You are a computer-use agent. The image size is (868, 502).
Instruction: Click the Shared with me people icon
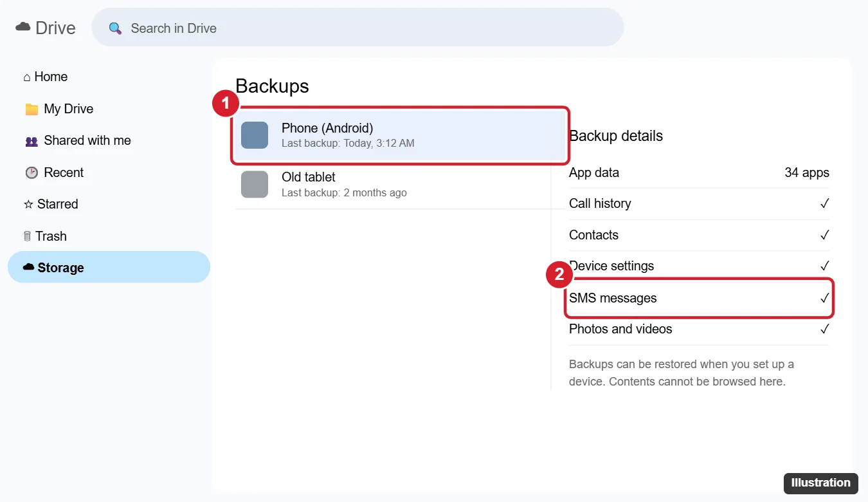pos(32,141)
